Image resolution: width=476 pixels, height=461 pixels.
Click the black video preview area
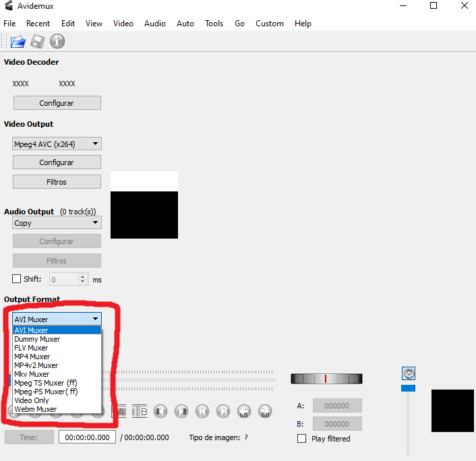(x=144, y=214)
